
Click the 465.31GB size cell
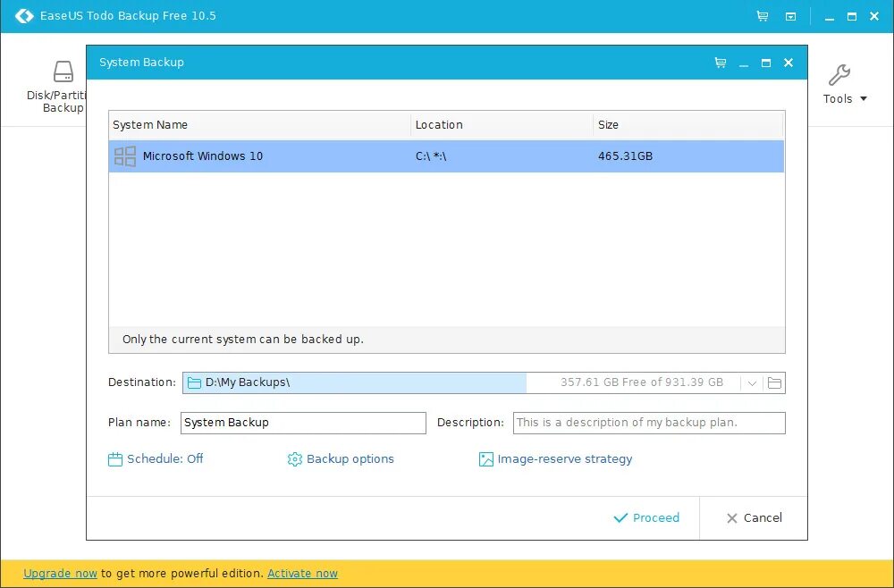tap(626, 156)
